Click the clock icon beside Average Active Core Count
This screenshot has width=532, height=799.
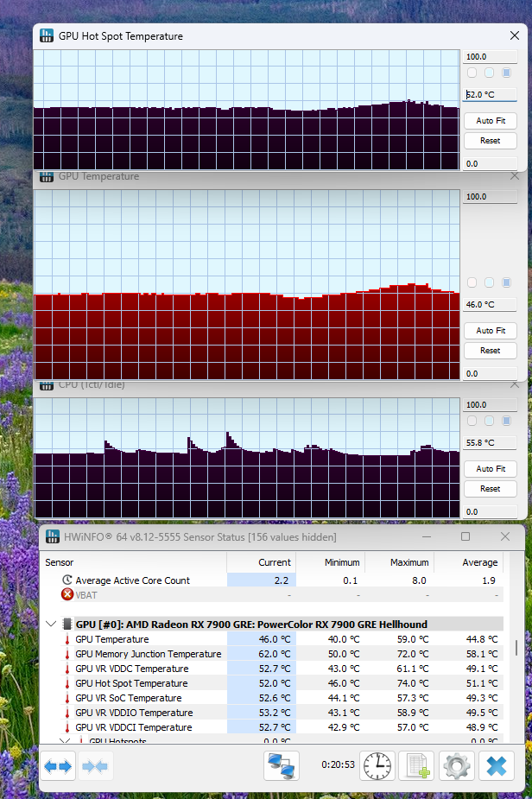[67, 580]
